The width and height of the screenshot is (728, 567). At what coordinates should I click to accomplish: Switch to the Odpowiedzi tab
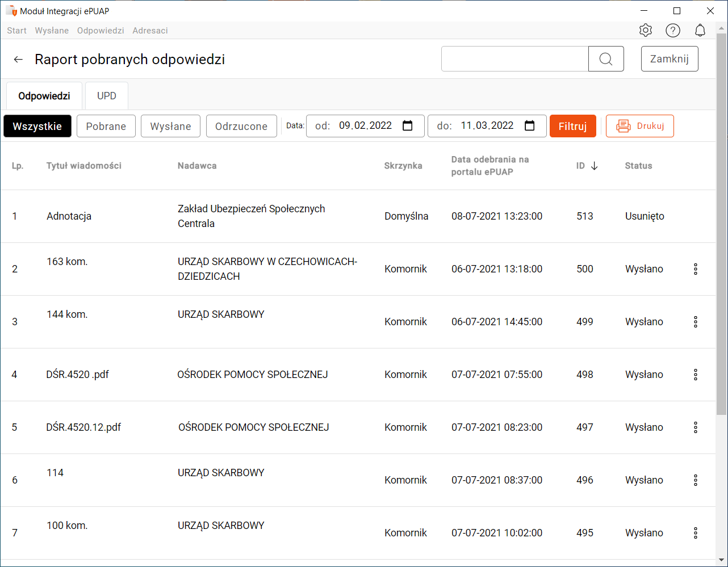(x=44, y=96)
